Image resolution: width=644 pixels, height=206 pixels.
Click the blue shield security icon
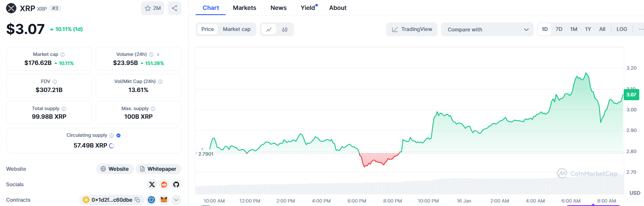[x=151, y=200]
